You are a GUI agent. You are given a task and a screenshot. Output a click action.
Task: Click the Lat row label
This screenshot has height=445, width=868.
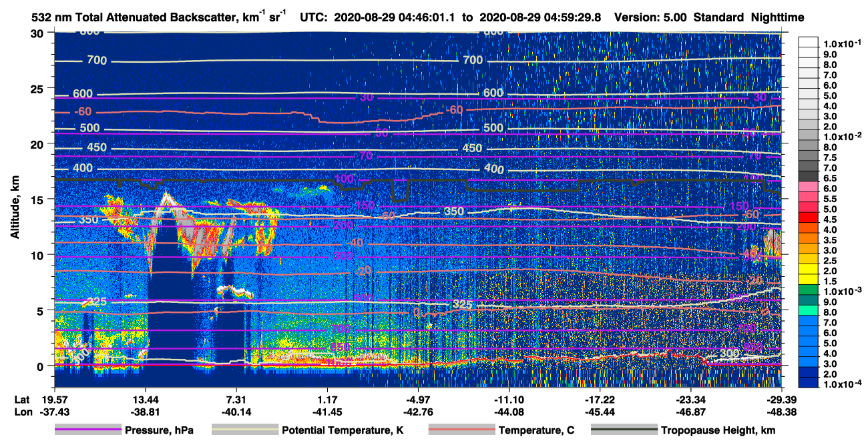tap(21, 400)
